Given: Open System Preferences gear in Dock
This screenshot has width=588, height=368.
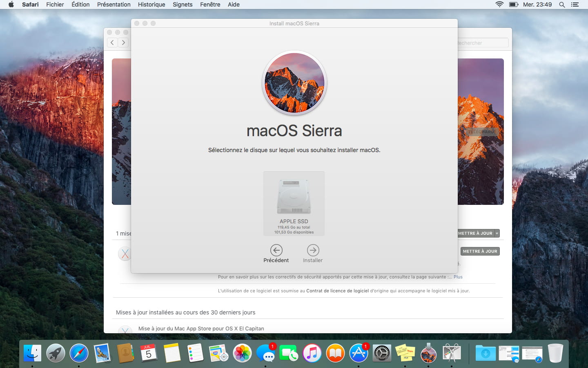Looking at the screenshot, I should (382, 353).
